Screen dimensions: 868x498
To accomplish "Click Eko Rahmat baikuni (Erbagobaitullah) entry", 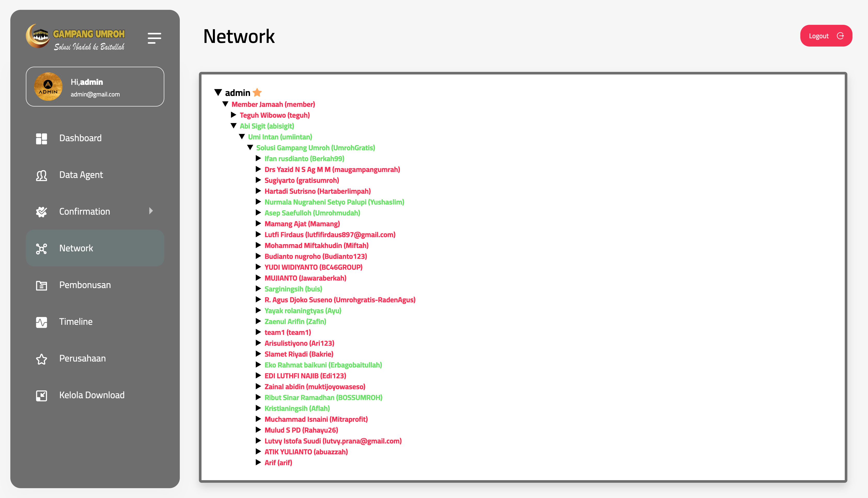I will pos(323,365).
